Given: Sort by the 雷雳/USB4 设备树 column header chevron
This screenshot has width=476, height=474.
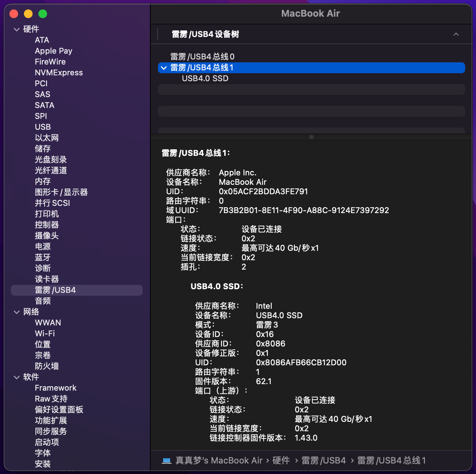Looking at the screenshot, I should click(456, 34).
